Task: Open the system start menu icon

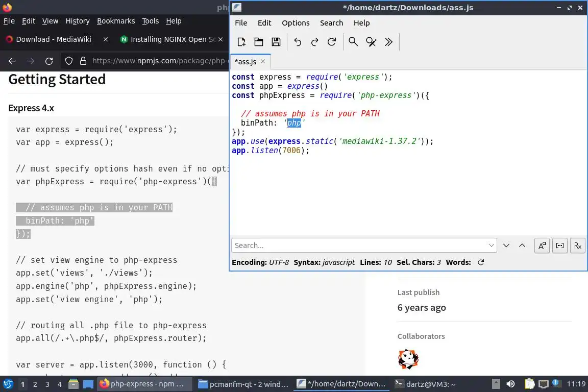Action: point(8,384)
